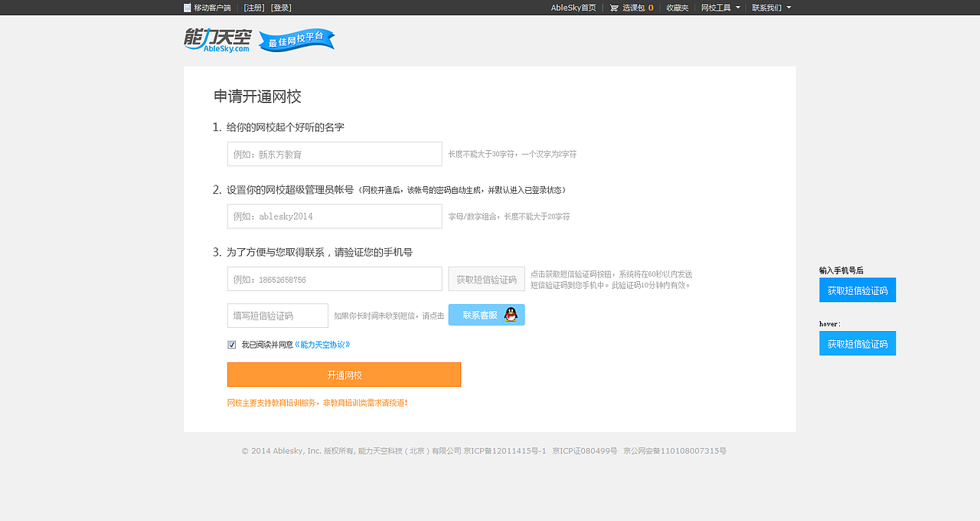Click the 获取短信验证码 button below 输入手机号后
The image size is (980, 521).
(x=857, y=290)
